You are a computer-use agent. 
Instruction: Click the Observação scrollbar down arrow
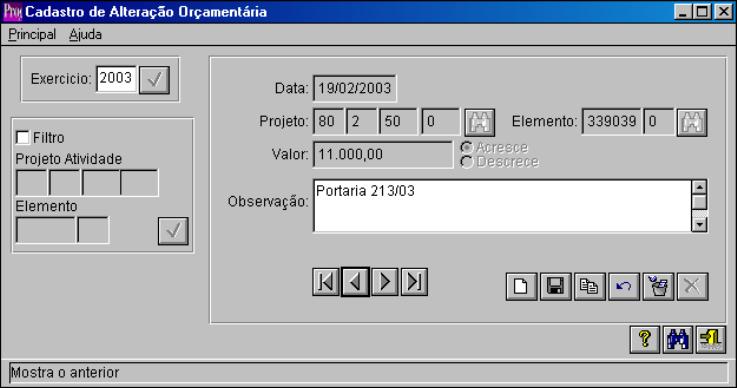699,225
